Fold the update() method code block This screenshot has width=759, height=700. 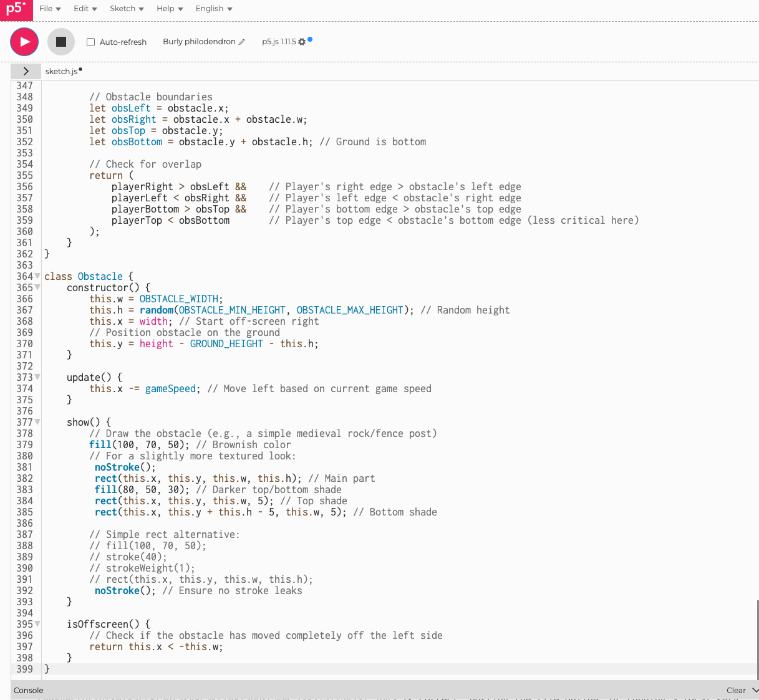(x=37, y=377)
